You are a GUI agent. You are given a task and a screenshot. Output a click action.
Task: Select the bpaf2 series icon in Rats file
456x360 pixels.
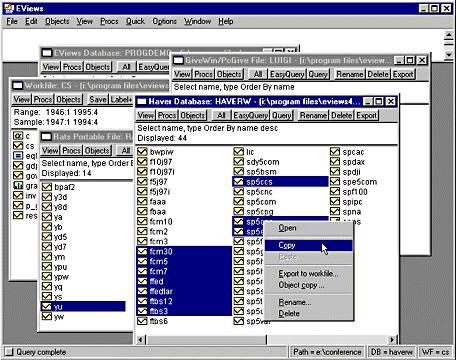(x=47, y=187)
